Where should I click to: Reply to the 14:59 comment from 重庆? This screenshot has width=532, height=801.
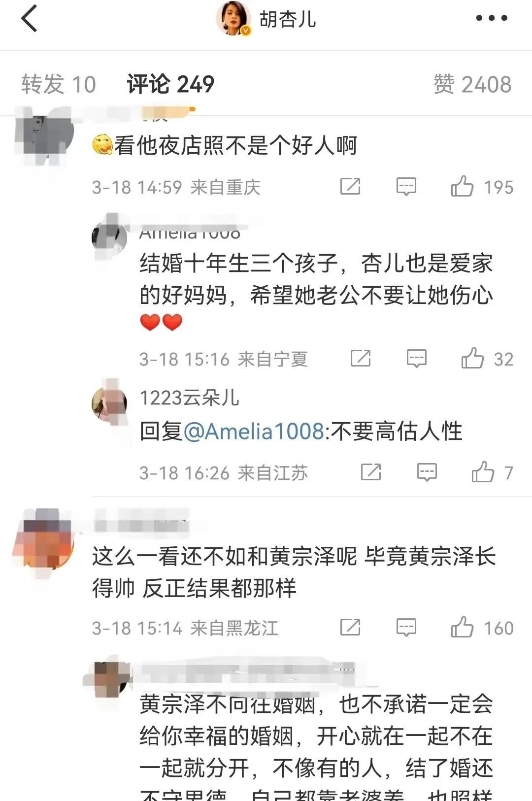(406, 187)
